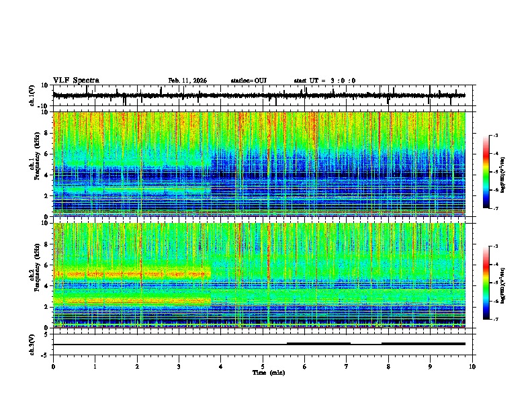Click the '-5' tick on the ch.3(V) axis
This screenshot has height=411, width=532.
45,355
